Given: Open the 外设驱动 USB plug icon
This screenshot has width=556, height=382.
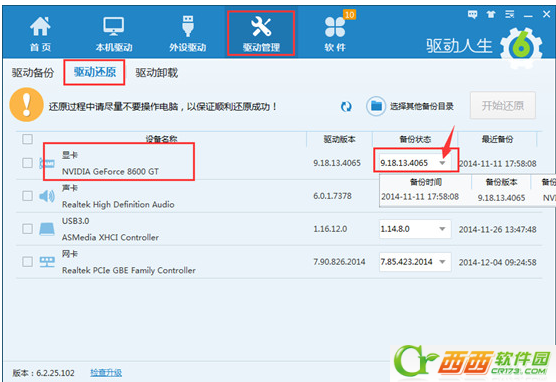Looking at the screenshot, I should [x=188, y=26].
